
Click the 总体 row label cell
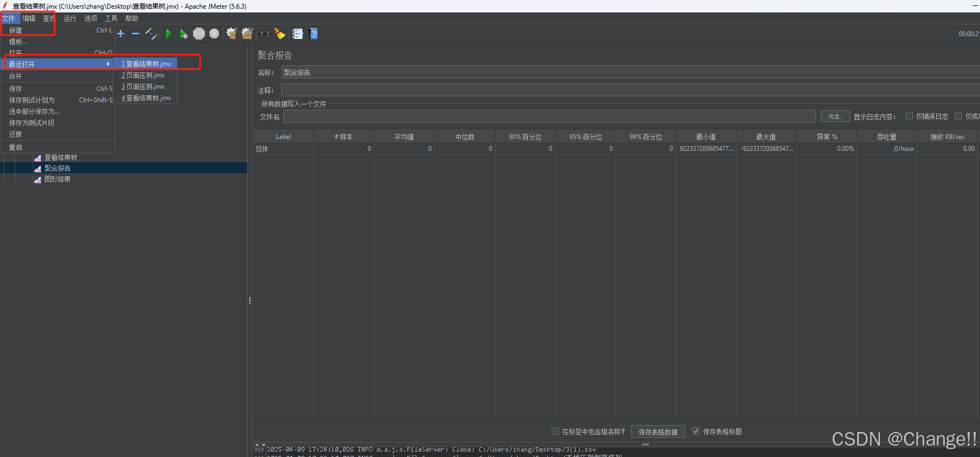283,149
